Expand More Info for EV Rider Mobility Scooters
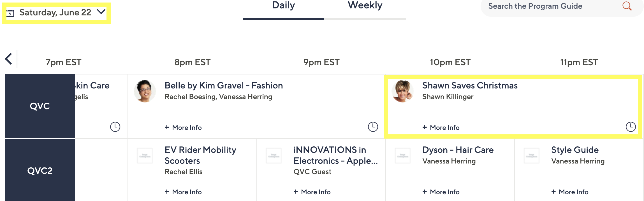This screenshot has width=644, height=201. (x=183, y=192)
